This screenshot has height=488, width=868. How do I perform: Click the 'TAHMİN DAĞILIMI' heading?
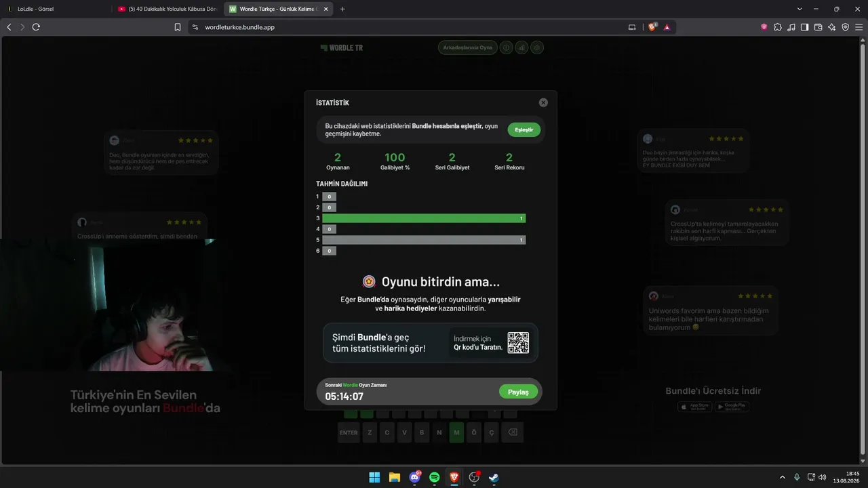(x=342, y=184)
